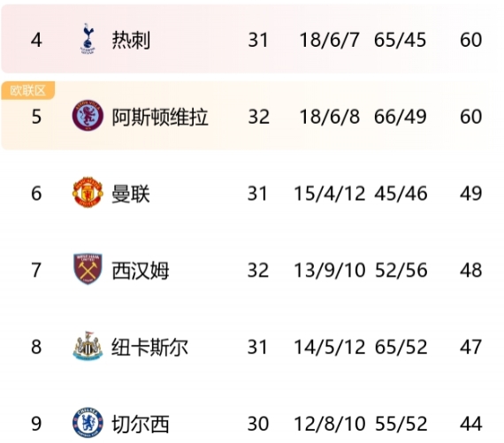
Task: Open team name 阿斯顿维拉
Action: click(160, 117)
